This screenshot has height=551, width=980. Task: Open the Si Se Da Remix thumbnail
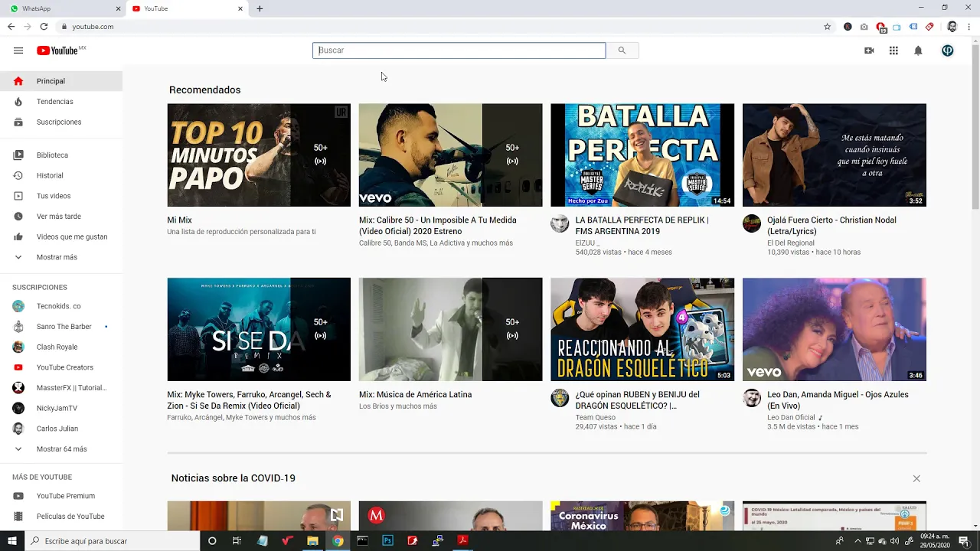tap(259, 329)
